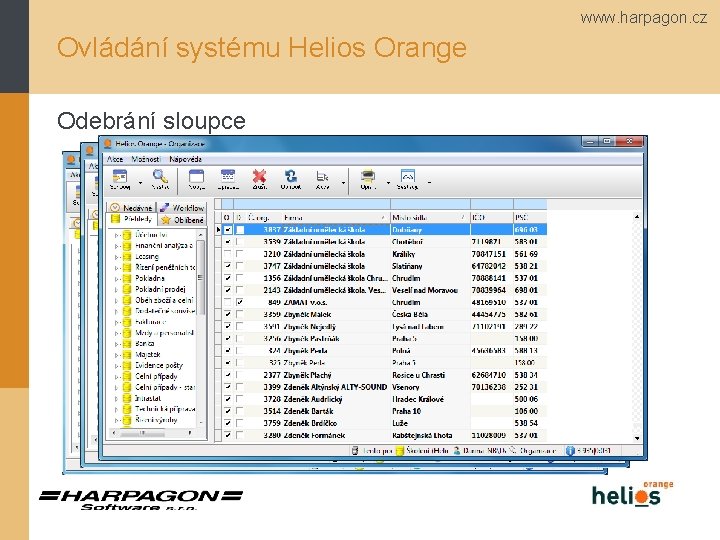
Task: Click the Helios Orange title bar app icon
Action: pyautogui.click(x=108, y=144)
